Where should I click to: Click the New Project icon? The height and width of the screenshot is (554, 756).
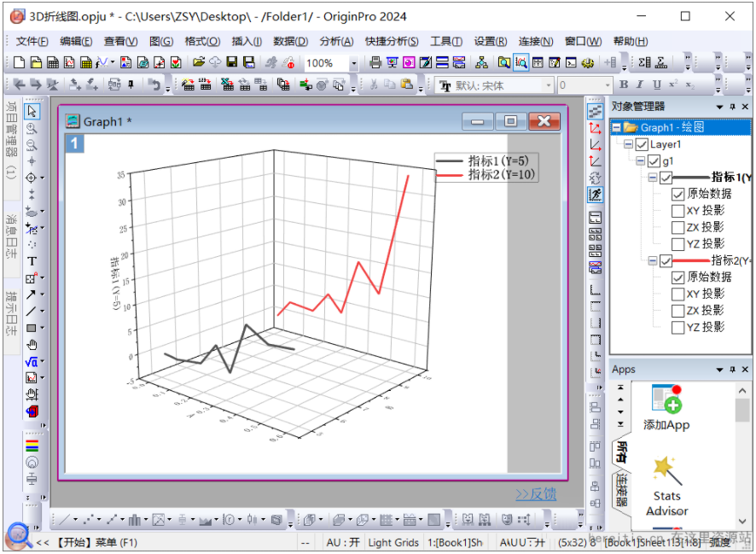(20, 62)
